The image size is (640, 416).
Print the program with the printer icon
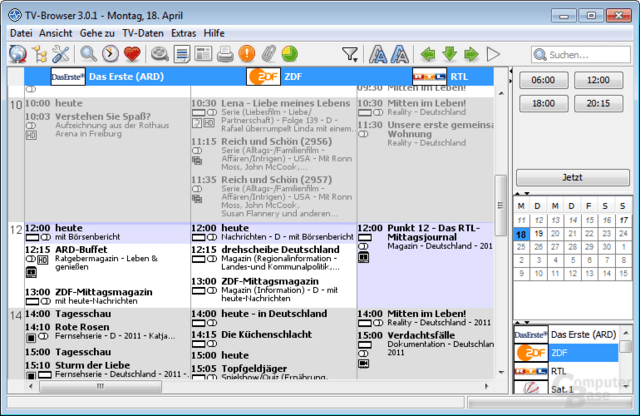click(225, 54)
